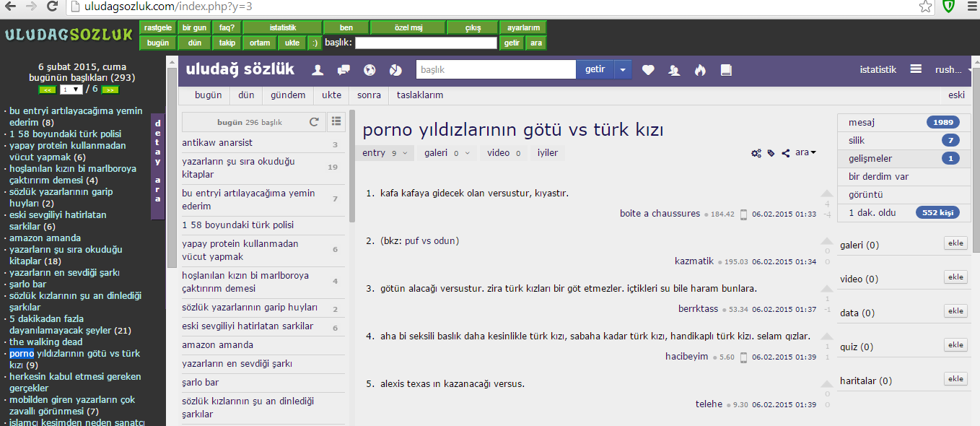Image resolution: width=980 pixels, height=426 pixels.
Task: Upvote the entry by telehe
Action: coord(827,384)
